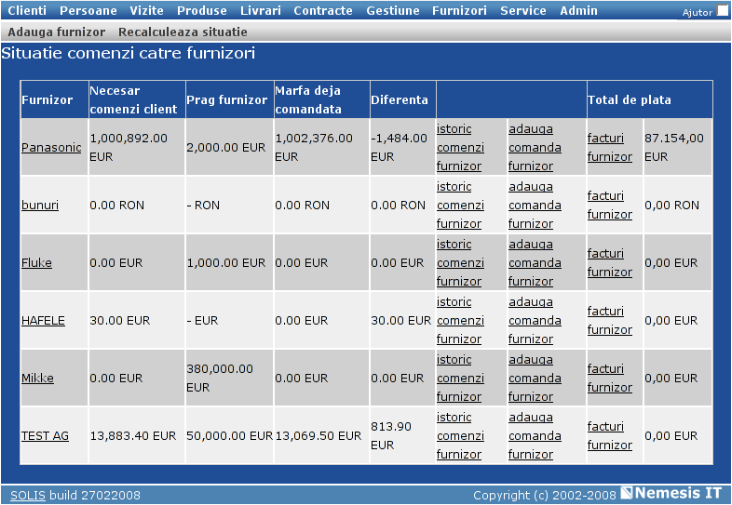732x505 pixels.
Task: Click Recalculeaza situatie in submenu
Action: point(183,32)
